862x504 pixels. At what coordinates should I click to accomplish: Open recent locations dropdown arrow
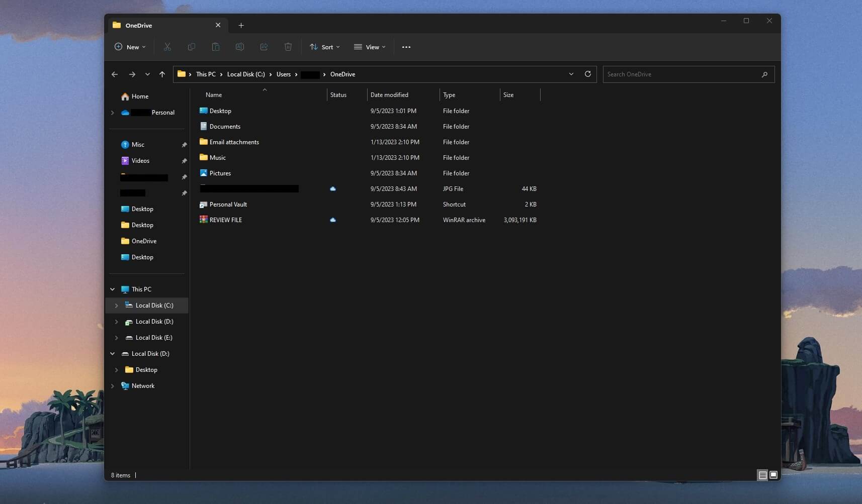click(147, 74)
